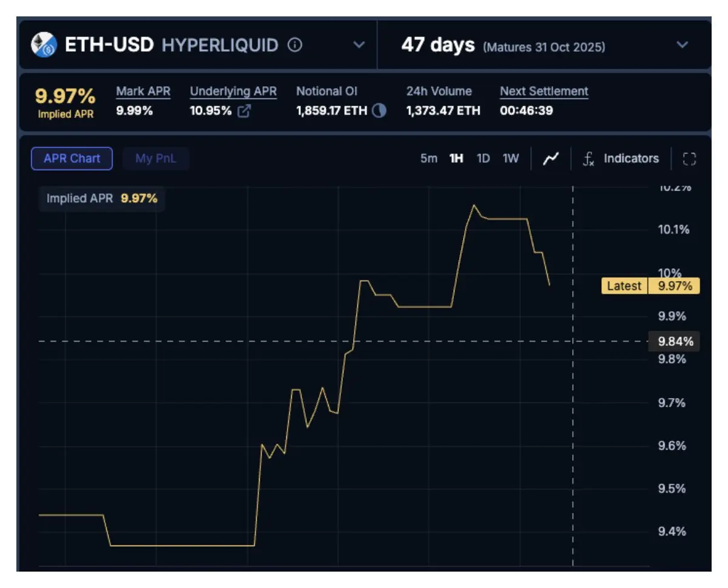Click the Matures 31 Oct 2025 text
728x588 pixels.
coord(544,47)
